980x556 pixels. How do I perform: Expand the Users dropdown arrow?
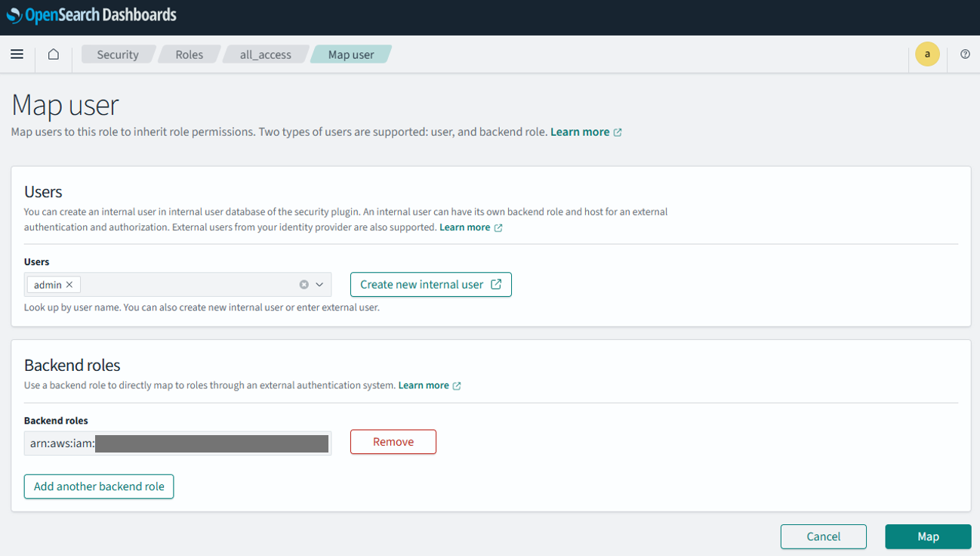319,285
